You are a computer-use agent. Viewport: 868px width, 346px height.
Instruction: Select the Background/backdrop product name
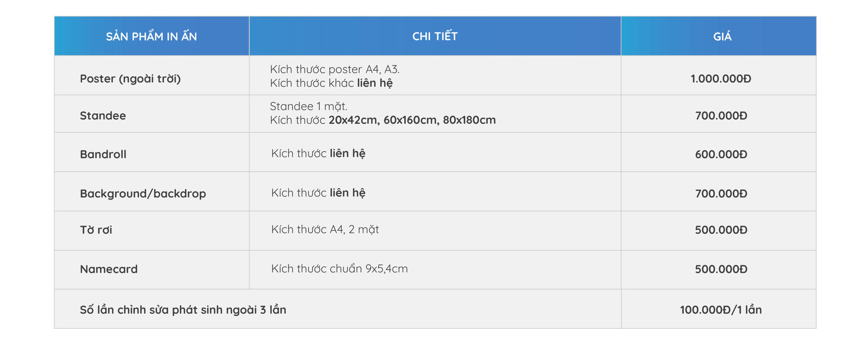point(143,193)
